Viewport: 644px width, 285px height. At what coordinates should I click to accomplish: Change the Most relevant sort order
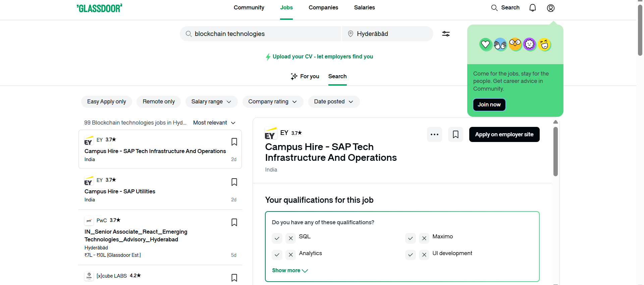(x=214, y=123)
